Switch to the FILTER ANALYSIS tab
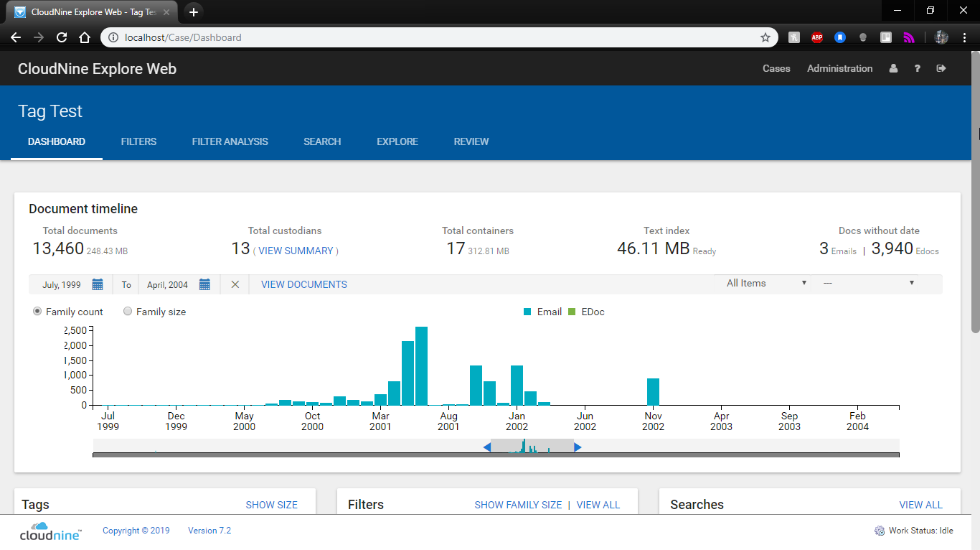980x550 pixels. (230, 141)
